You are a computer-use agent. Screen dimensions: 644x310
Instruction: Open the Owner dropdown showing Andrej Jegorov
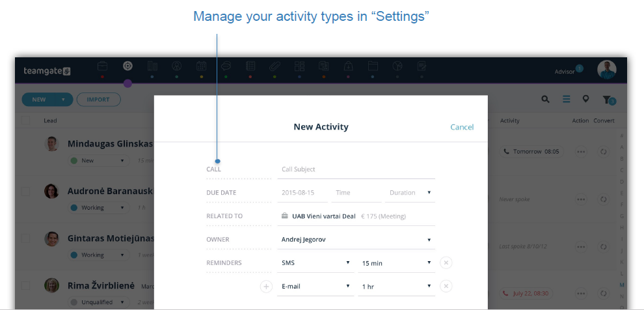(x=356, y=239)
